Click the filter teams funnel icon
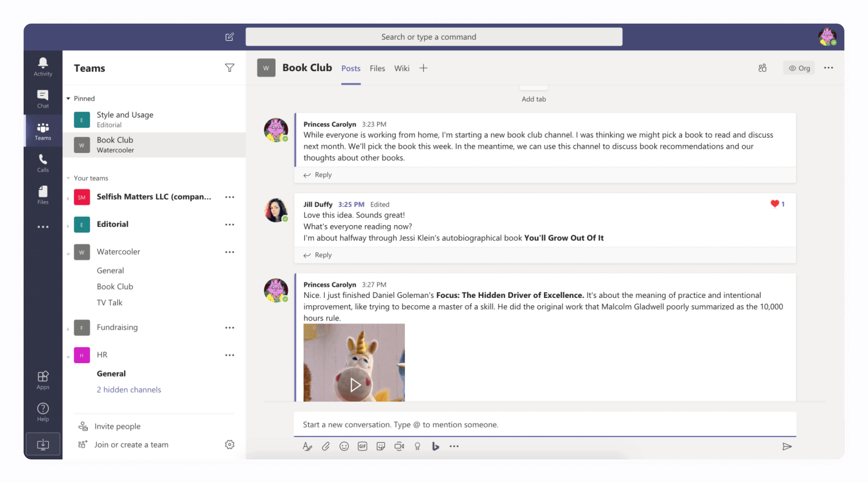868x483 pixels. [x=230, y=68]
